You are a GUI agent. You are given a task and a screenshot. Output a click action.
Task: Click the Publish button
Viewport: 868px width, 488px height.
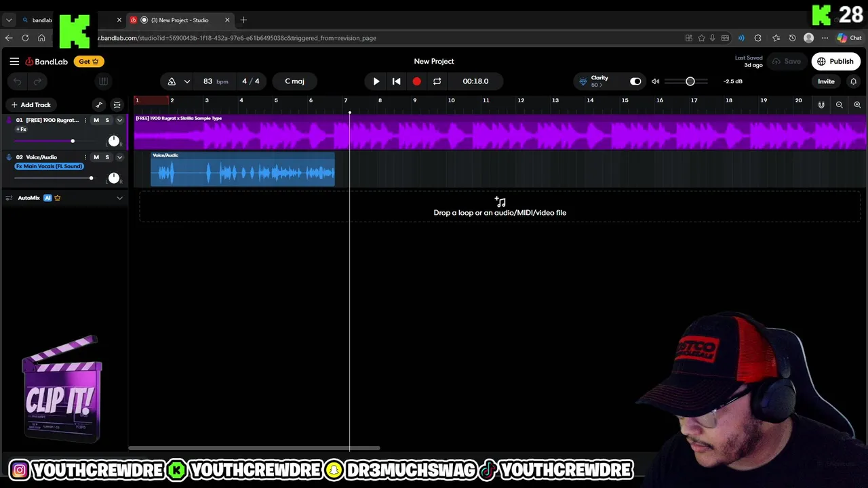(x=835, y=62)
